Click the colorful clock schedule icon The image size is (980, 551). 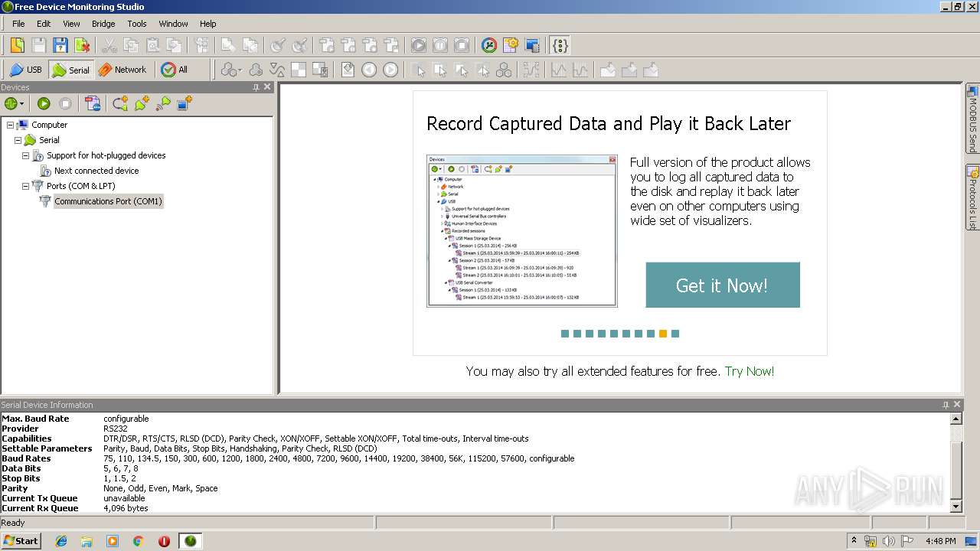tap(489, 45)
